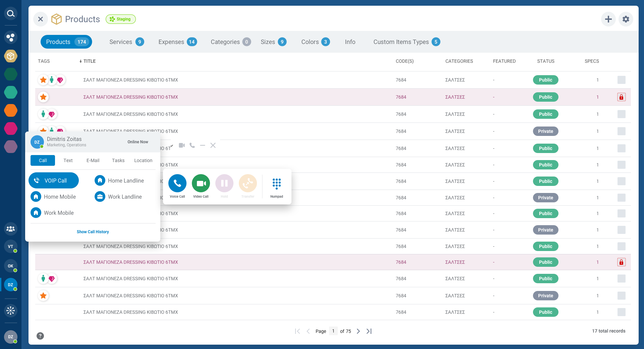Switch to the E-Mail tab in the contact card
The width and height of the screenshot is (644, 349).
coord(93,160)
